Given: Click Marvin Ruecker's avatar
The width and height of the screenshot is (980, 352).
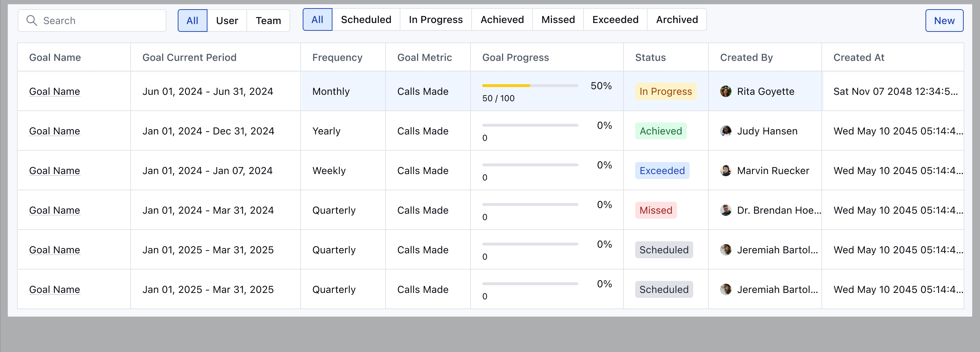Looking at the screenshot, I should pos(725,170).
